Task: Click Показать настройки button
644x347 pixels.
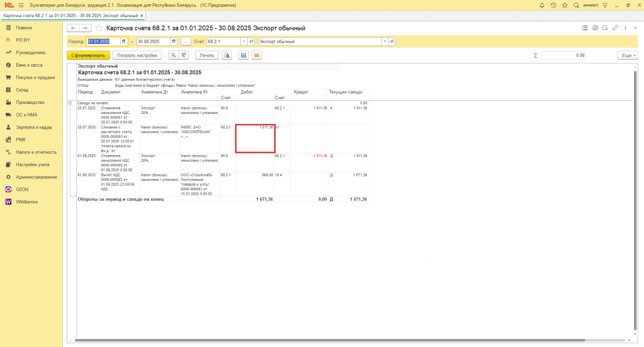Action: 137,55
